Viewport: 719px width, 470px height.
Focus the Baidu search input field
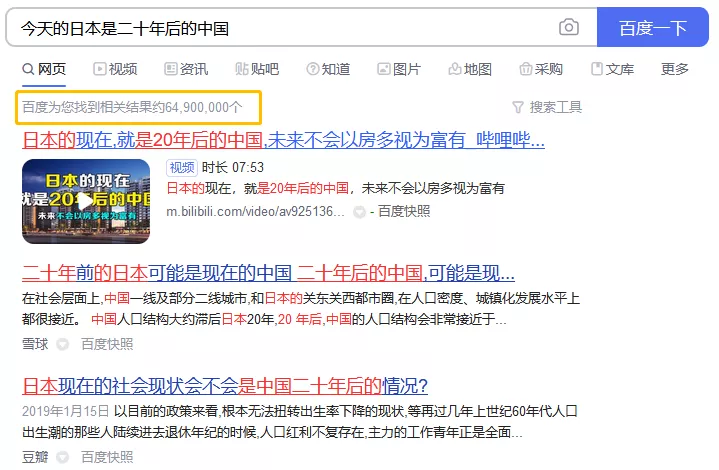(284, 28)
